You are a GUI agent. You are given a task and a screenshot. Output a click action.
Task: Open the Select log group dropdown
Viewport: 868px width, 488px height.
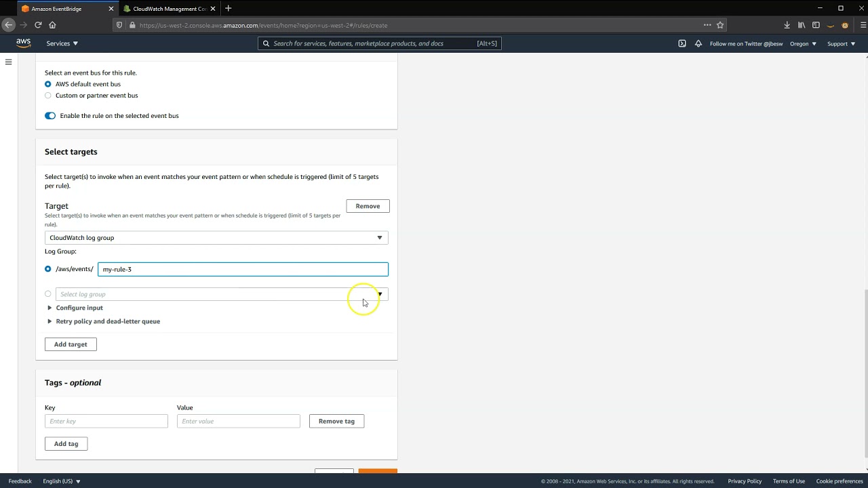pos(222,294)
